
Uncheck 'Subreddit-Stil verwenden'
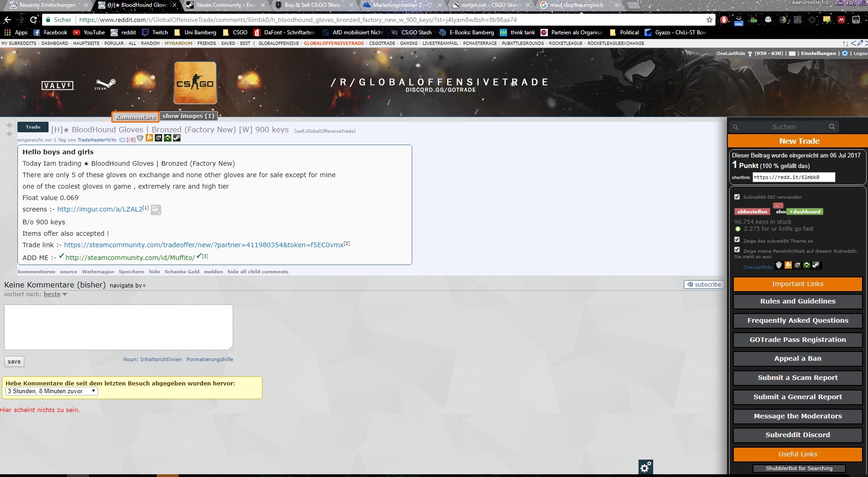737,197
